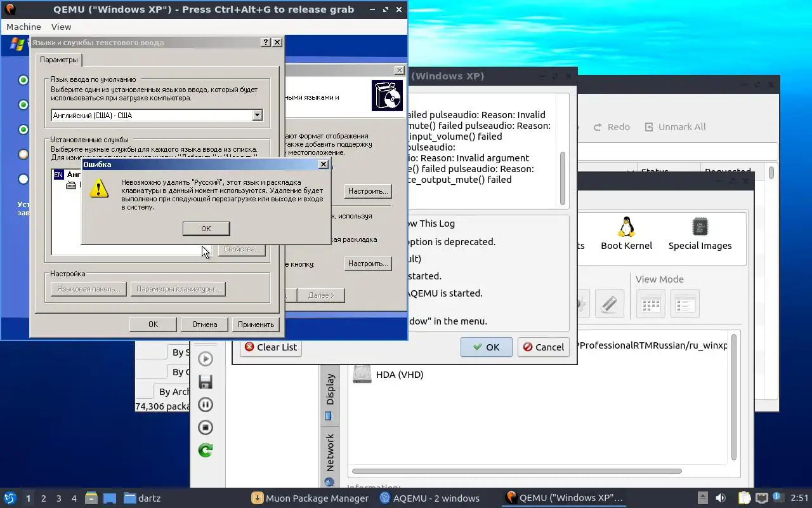Click OK in the Ошибка error dialog

(x=206, y=229)
